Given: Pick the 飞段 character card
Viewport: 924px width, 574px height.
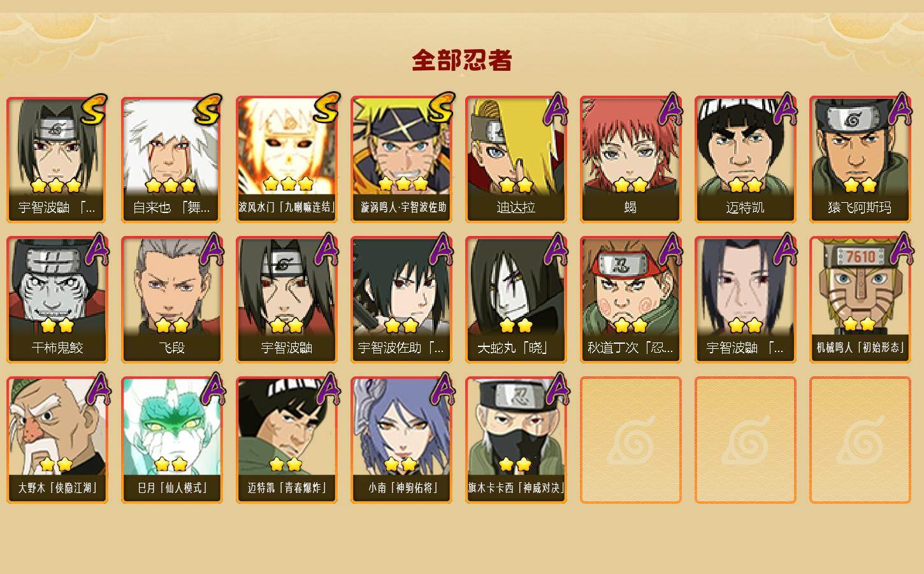Looking at the screenshot, I should click(x=172, y=300).
